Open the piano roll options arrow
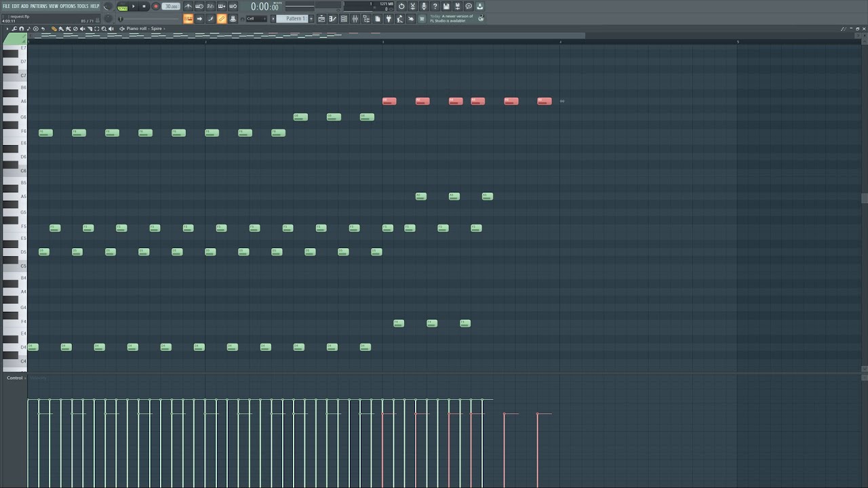 point(7,28)
